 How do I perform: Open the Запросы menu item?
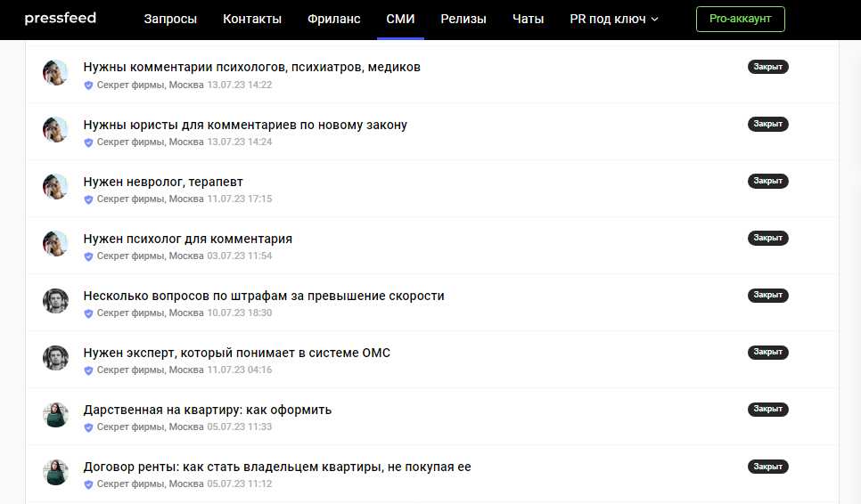pyautogui.click(x=170, y=20)
